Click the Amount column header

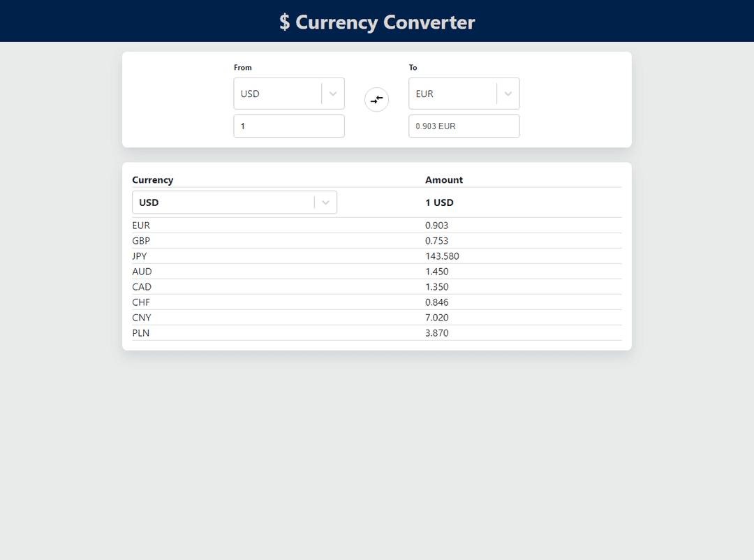(x=444, y=180)
